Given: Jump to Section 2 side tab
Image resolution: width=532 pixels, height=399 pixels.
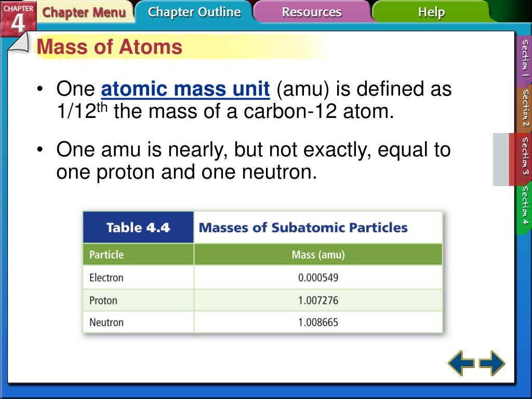Looking at the screenshot, I should coord(524,109).
